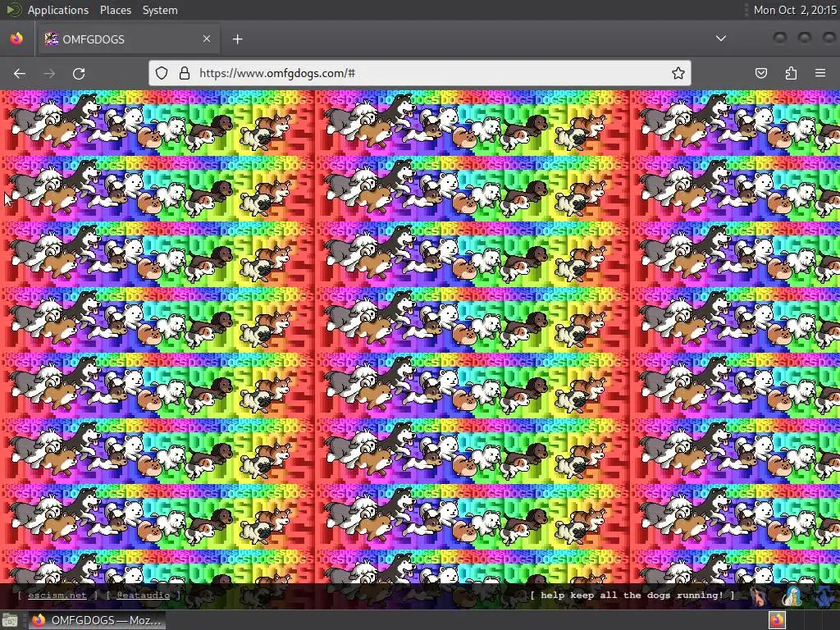Follow the @eataudio link
Screen dimensions: 840x630
click(143, 596)
